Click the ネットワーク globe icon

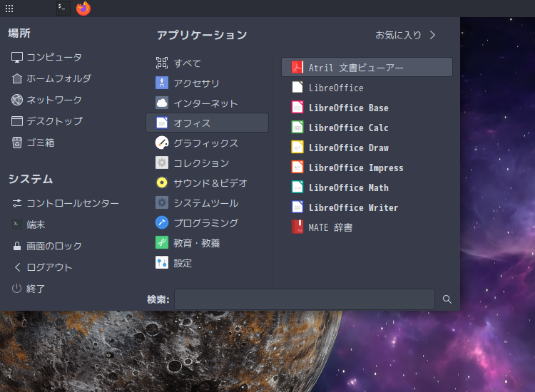tap(17, 100)
